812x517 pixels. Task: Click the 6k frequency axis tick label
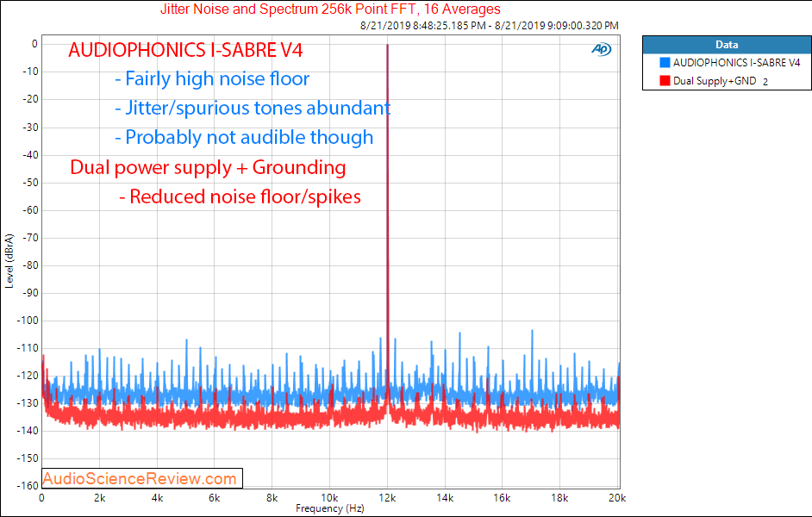click(215, 498)
